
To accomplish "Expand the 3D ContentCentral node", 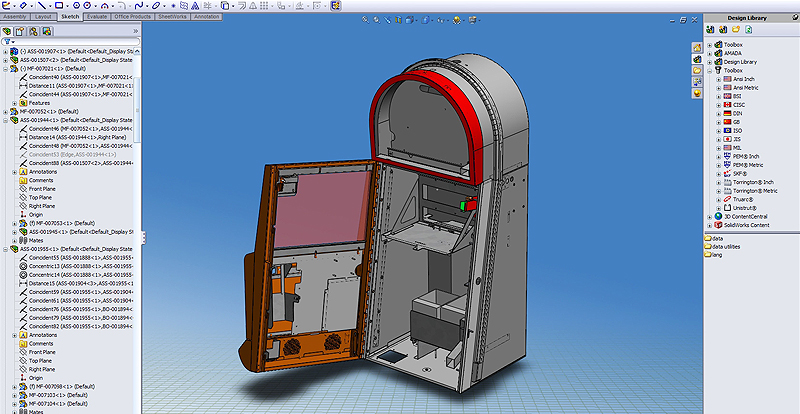I will tap(709, 216).
